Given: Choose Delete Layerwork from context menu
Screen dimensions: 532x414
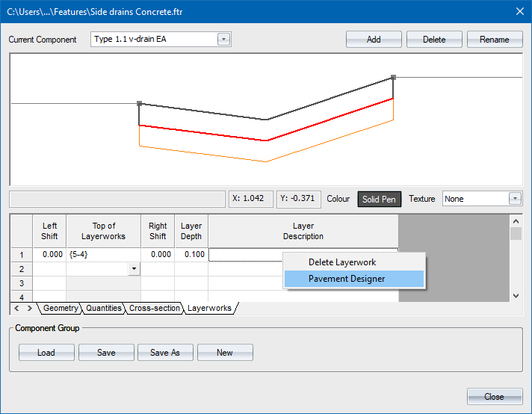Looking at the screenshot, I should pyautogui.click(x=342, y=262).
